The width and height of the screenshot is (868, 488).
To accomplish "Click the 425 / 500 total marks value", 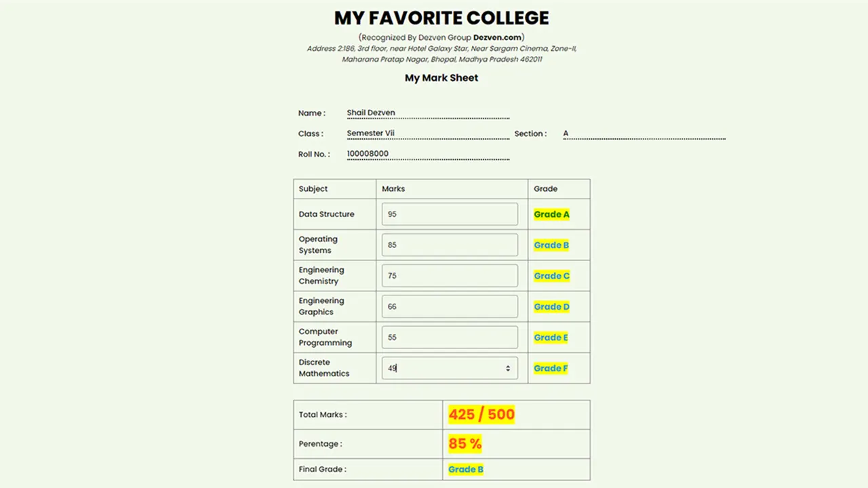I will click(x=481, y=414).
